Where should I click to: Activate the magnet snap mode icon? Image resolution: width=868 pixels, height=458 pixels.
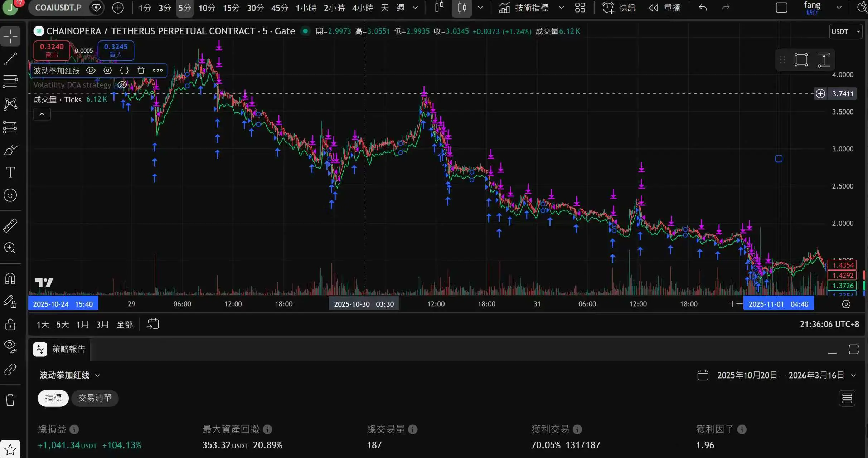click(x=10, y=278)
